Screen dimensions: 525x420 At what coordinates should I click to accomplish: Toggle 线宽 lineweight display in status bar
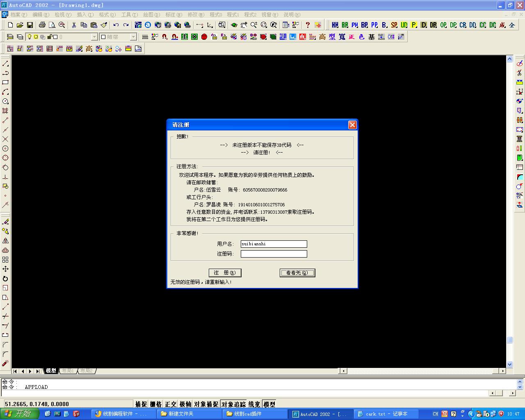pos(254,404)
